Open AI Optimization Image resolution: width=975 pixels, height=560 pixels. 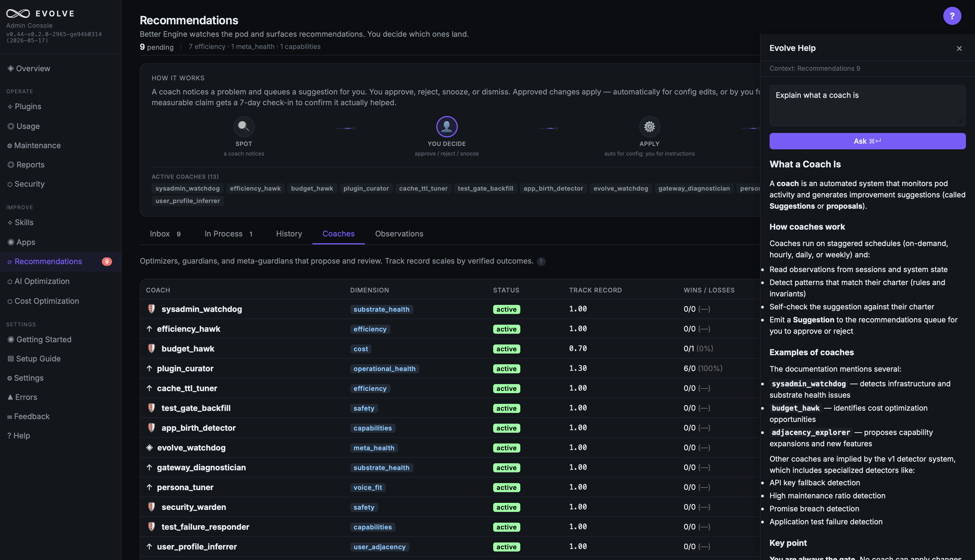61,281
